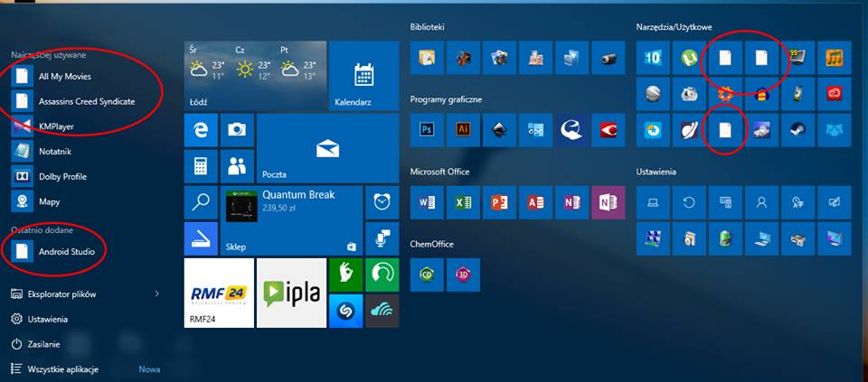Click the user account tile in Ustawienia
This screenshot has height=382, width=868.
point(761,202)
